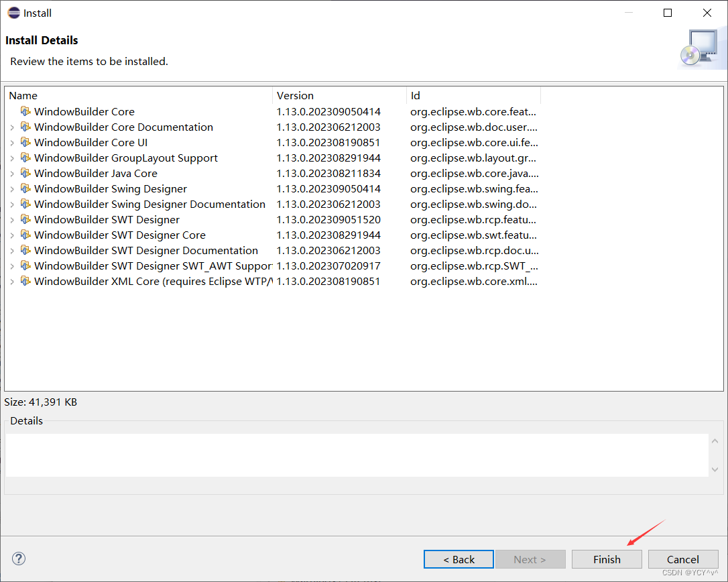This screenshot has height=582, width=728.
Task: Expand the WindowBuilder Swing Designer node
Action: [x=12, y=189]
